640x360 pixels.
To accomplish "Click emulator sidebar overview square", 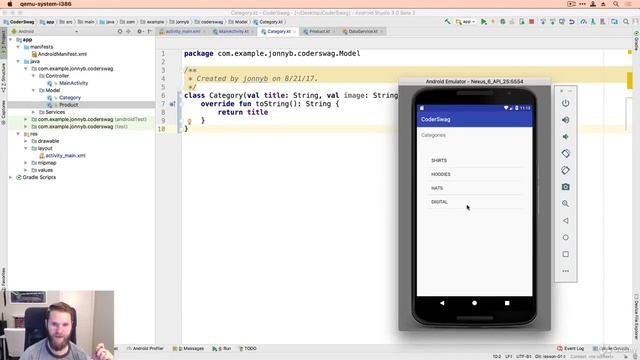I will coord(565,254).
